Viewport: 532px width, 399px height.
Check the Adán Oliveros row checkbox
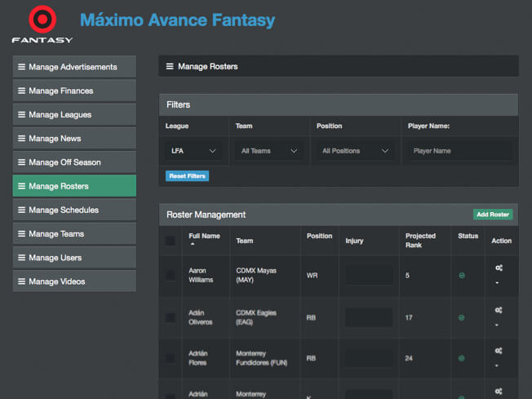[x=171, y=317]
